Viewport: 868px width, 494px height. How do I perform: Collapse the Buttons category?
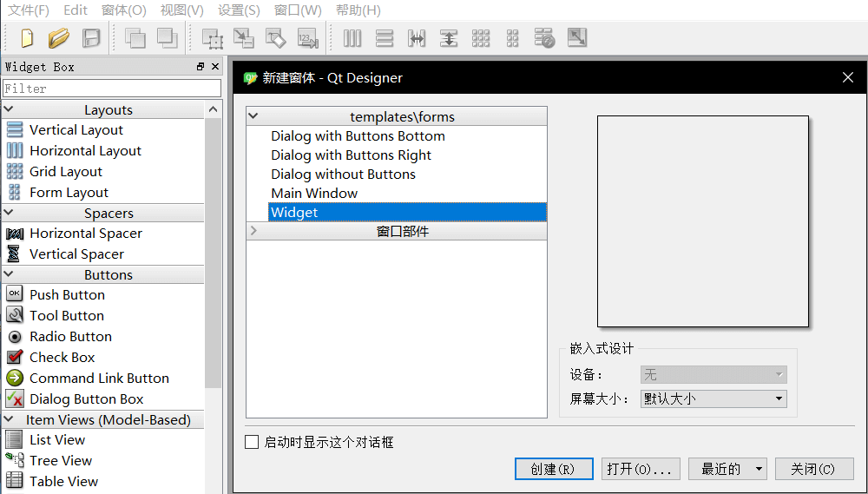click(x=9, y=274)
